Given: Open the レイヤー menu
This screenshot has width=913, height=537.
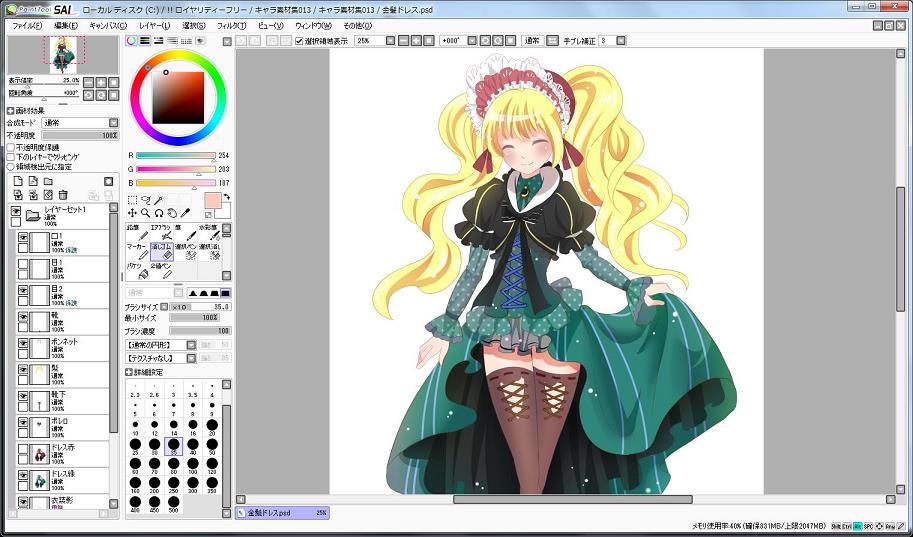Looking at the screenshot, I should coord(154,25).
